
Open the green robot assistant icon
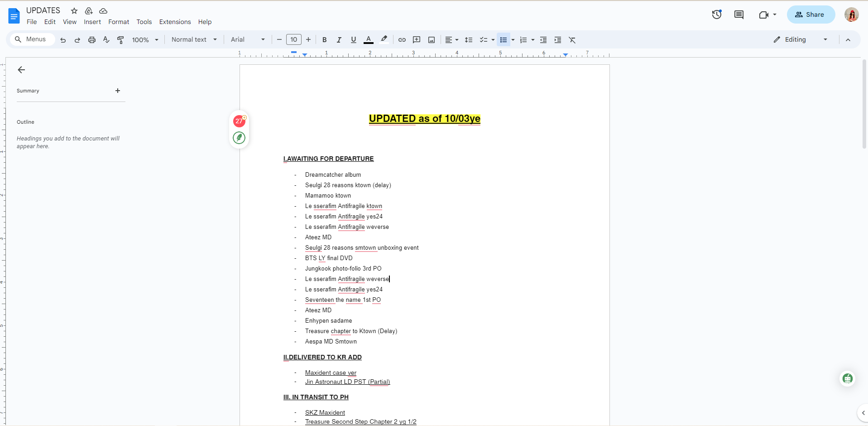click(848, 378)
